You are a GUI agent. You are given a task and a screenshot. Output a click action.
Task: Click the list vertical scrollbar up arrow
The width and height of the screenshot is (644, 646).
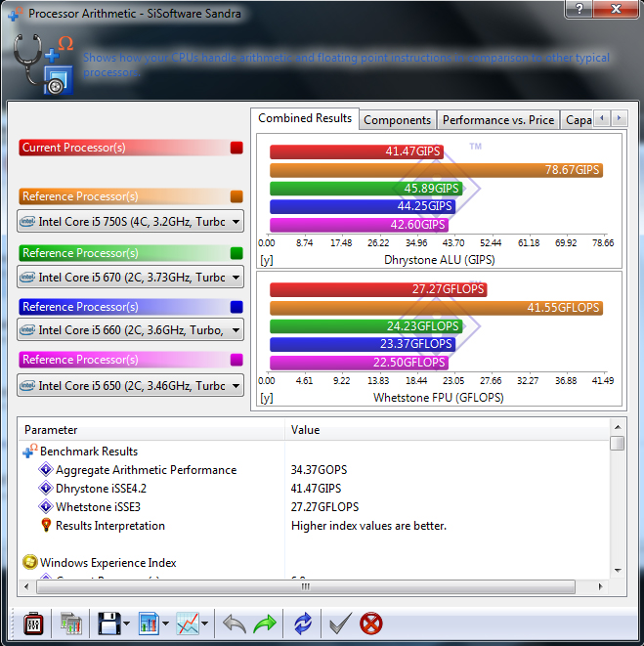click(618, 427)
